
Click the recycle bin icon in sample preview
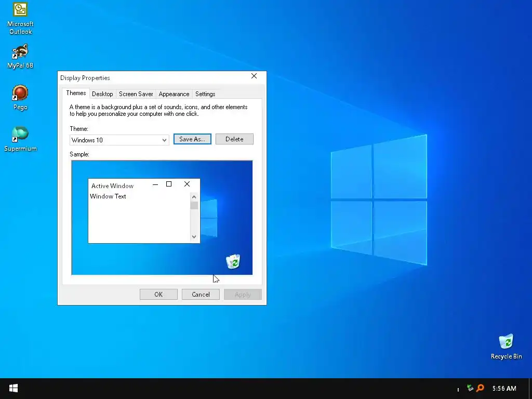pyautogui.click(x=233, y=261)
